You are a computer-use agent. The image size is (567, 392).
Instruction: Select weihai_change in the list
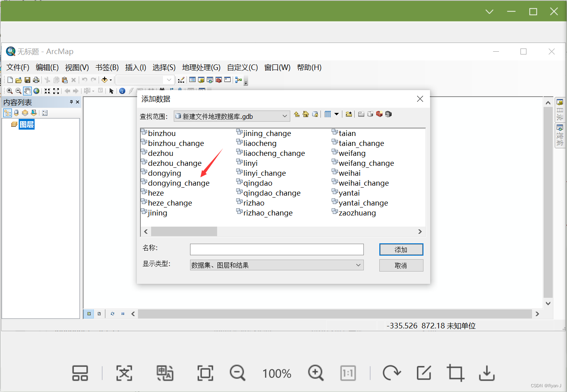coord(363,183)
